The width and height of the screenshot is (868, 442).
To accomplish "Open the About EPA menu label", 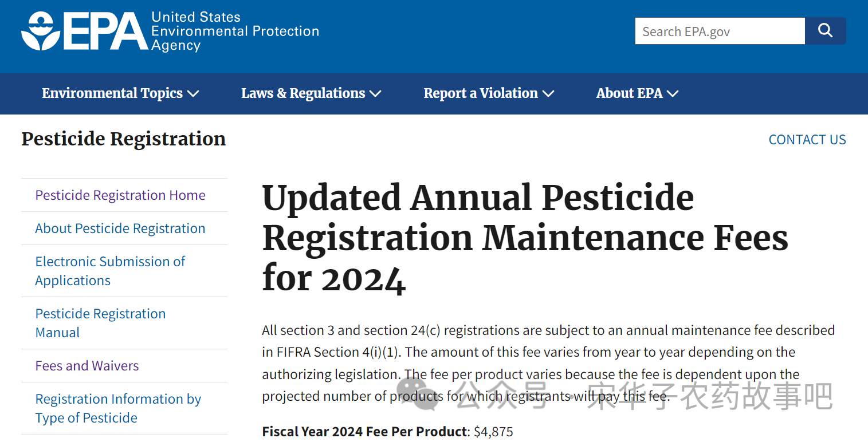I will (x=629, y=93).
